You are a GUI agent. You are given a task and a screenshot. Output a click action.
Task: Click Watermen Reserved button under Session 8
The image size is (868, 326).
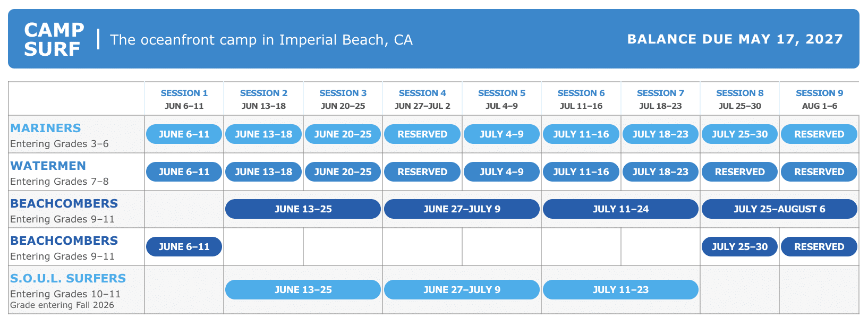point(739,172)
